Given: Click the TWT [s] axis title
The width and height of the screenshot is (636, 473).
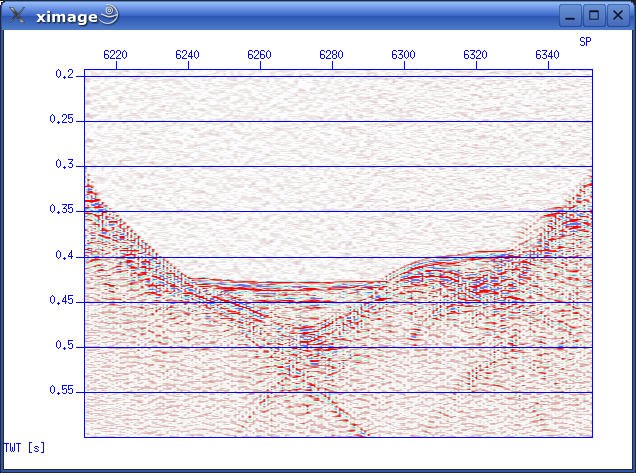Looking at the screenshot, I should [25, 446].
